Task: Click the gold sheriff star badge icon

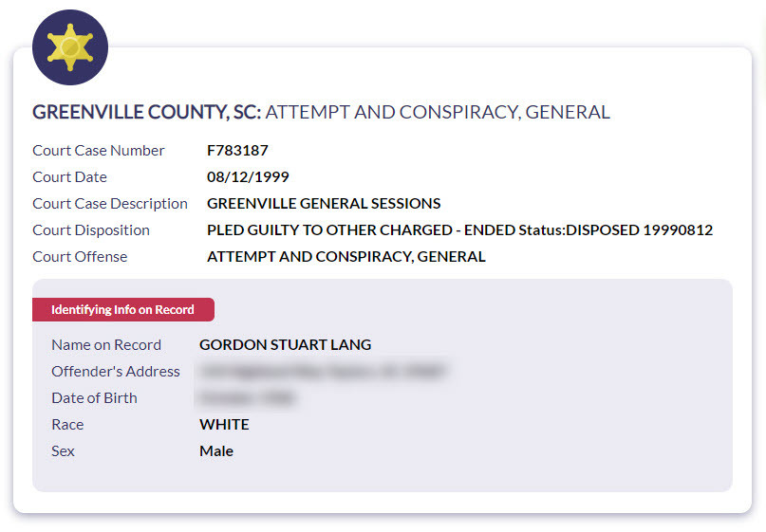Action: [70, 47]
